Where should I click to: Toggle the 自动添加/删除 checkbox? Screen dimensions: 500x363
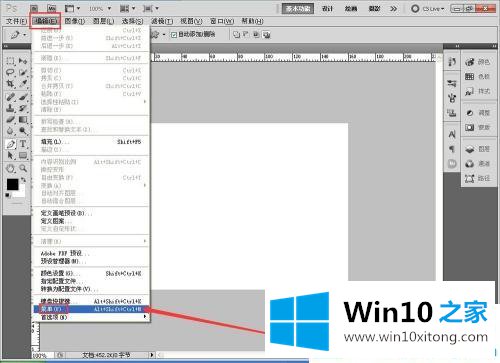[174, 34]
